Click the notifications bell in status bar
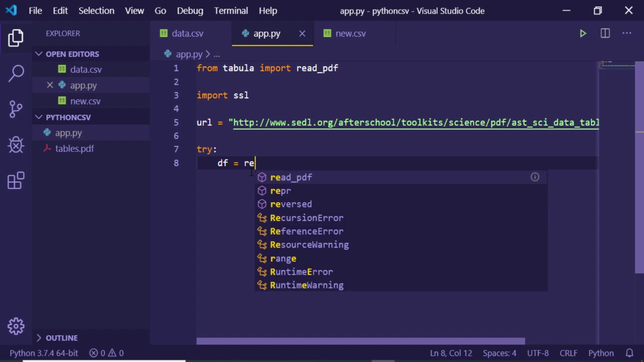 [x=629, y=353]
